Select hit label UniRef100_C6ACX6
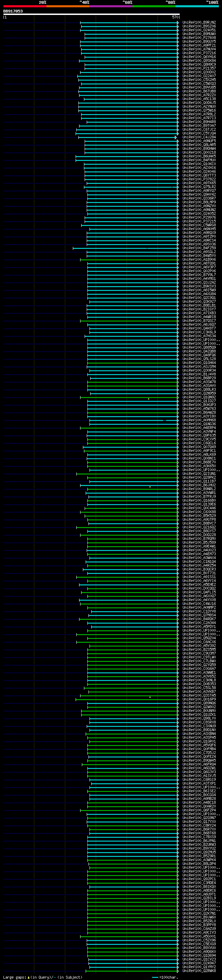 click(x=199, y=642)
